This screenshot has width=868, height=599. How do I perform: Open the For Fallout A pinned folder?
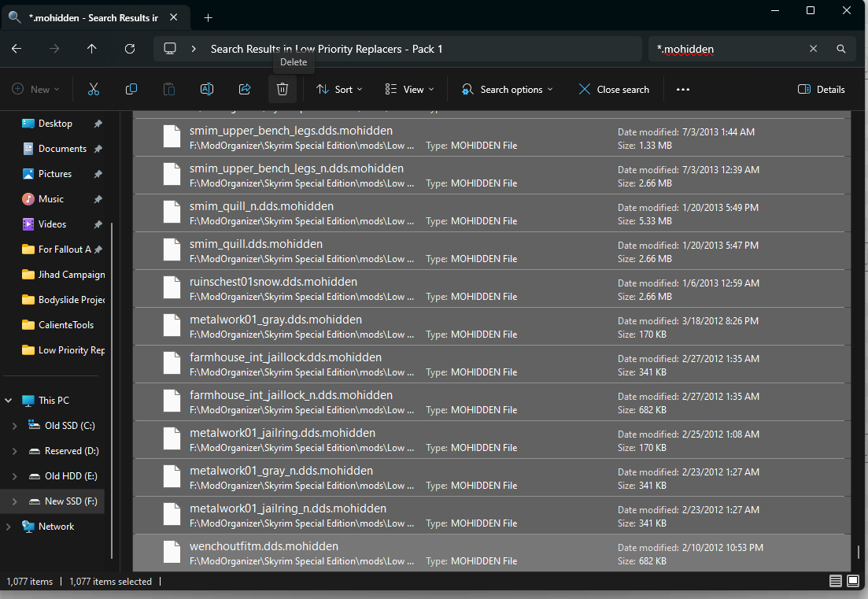coord(65,249)
